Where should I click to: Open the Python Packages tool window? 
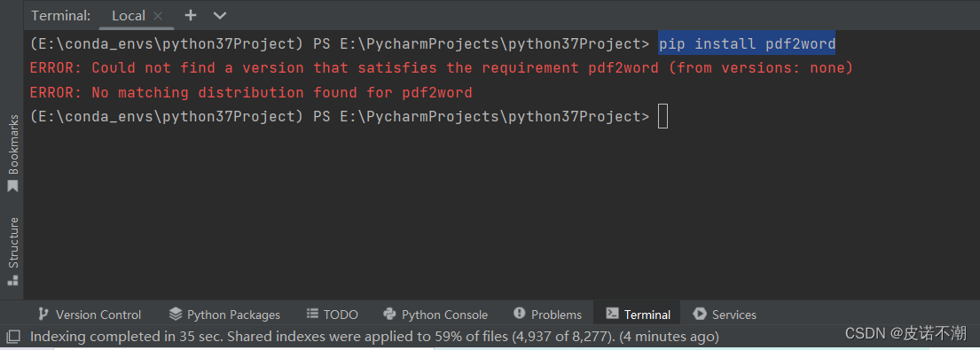pyautogui.click(x=225, y=315)
